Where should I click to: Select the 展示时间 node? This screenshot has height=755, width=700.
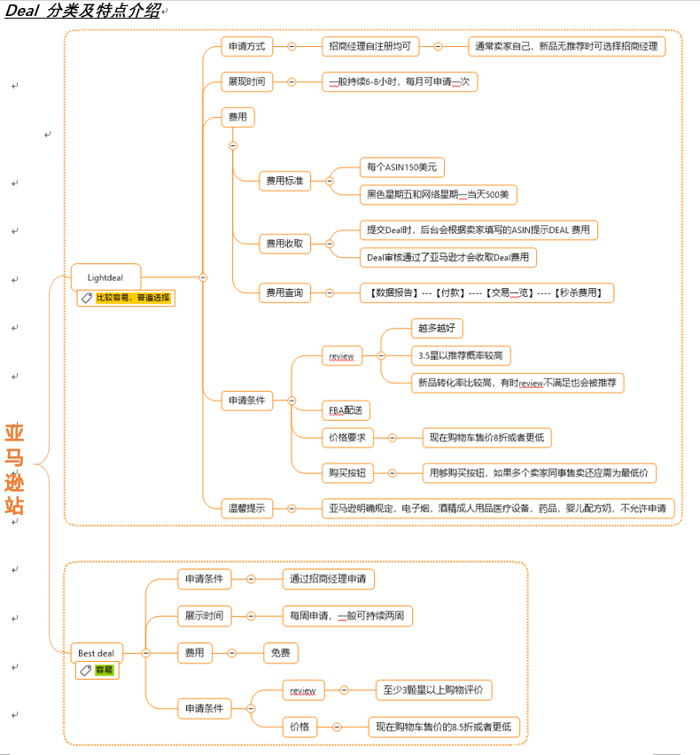(204, 616)
